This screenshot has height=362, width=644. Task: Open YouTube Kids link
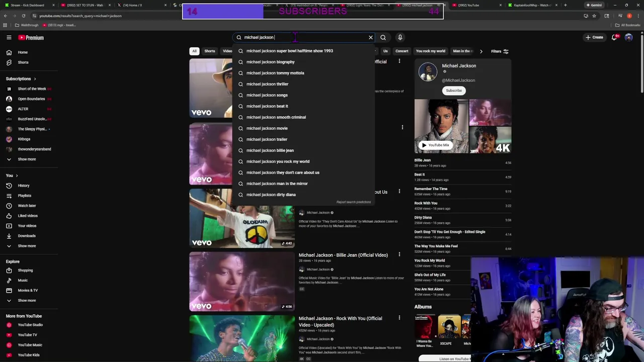pyautogui.click(x=29, y=355)
